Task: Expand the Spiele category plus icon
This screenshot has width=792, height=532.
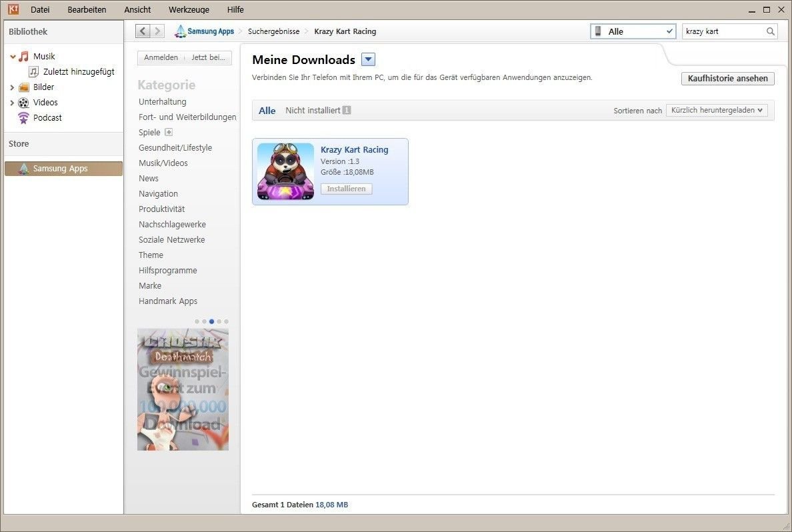Action: (x=169, y=133)
